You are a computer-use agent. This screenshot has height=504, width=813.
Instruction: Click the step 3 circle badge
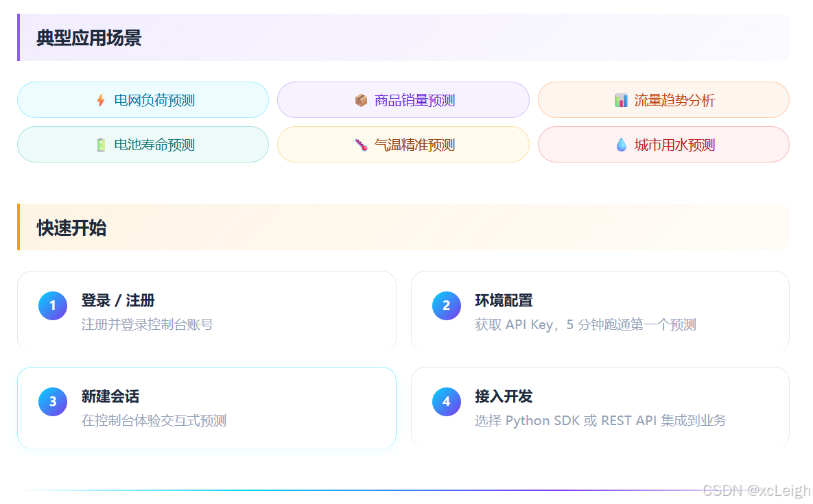pyautogui.click(x=53, y=401)
